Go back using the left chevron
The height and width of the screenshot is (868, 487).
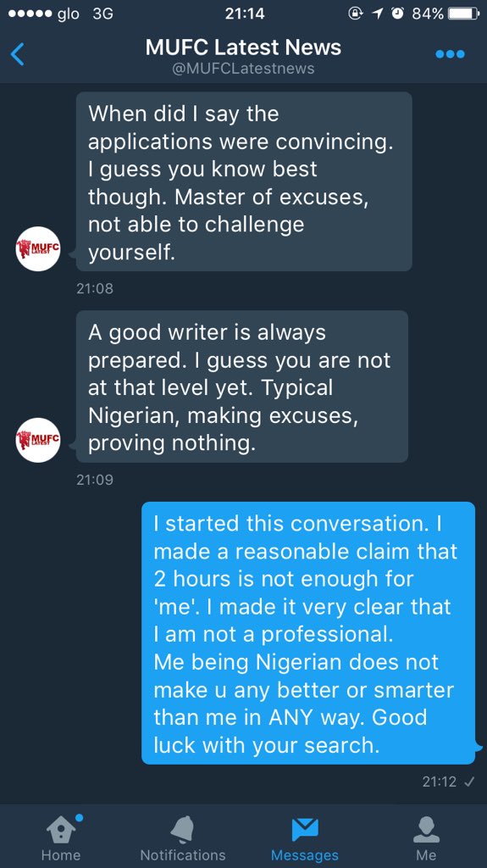click(18, 54)
